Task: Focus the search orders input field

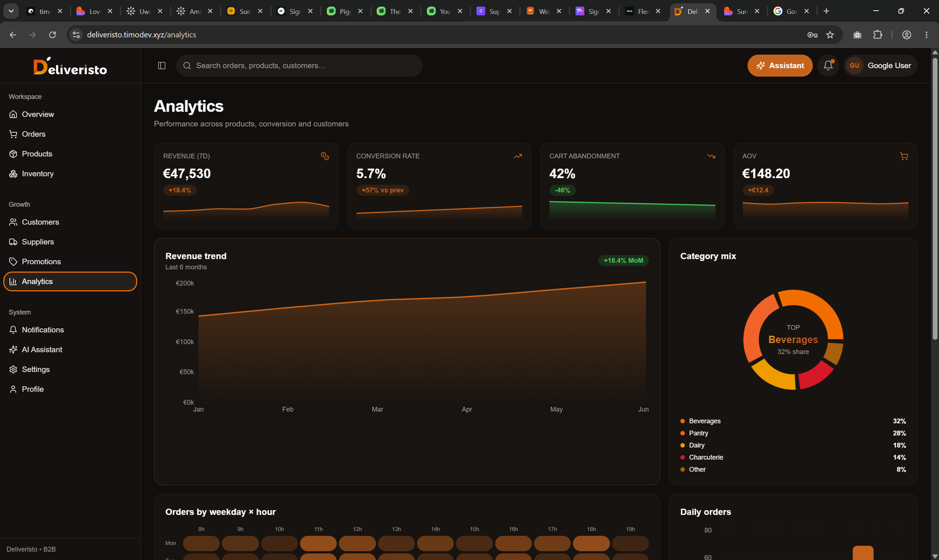Action: click(299, 66)
